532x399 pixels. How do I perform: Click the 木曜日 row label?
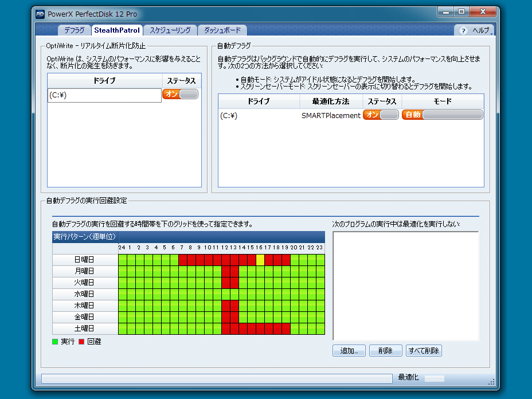[85, 306]
